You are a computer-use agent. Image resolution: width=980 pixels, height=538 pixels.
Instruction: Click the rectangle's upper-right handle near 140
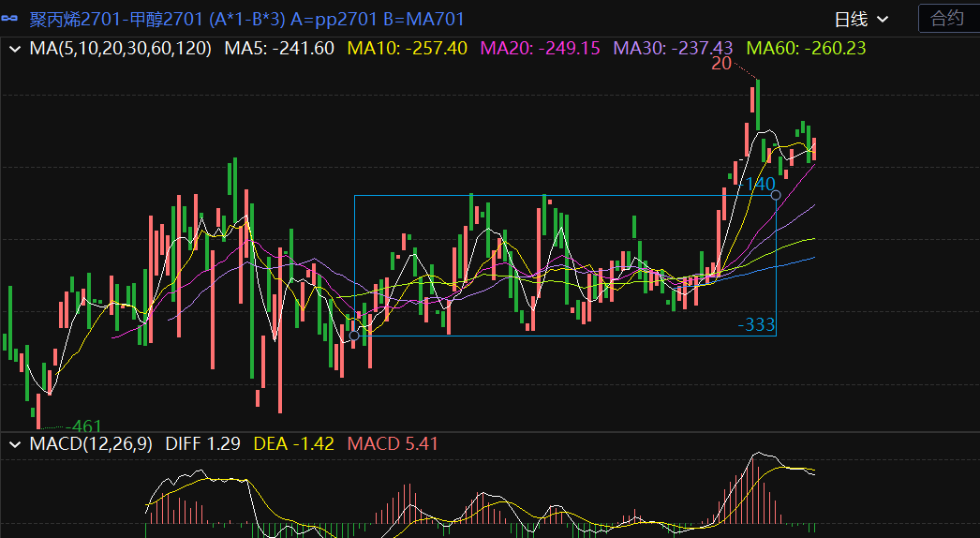(x=776, y=195)
